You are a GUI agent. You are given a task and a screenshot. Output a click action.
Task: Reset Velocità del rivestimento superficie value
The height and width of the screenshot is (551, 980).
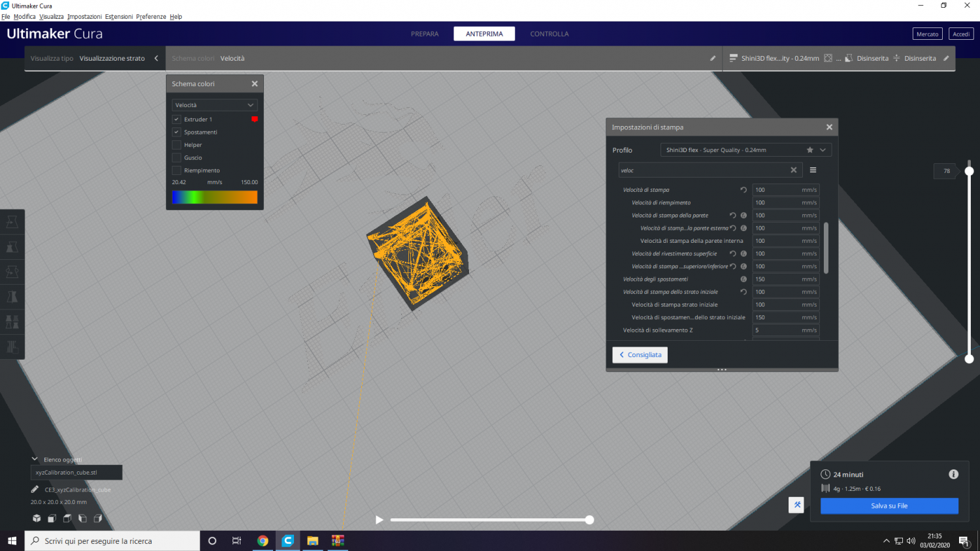click(x=733, y=253)
